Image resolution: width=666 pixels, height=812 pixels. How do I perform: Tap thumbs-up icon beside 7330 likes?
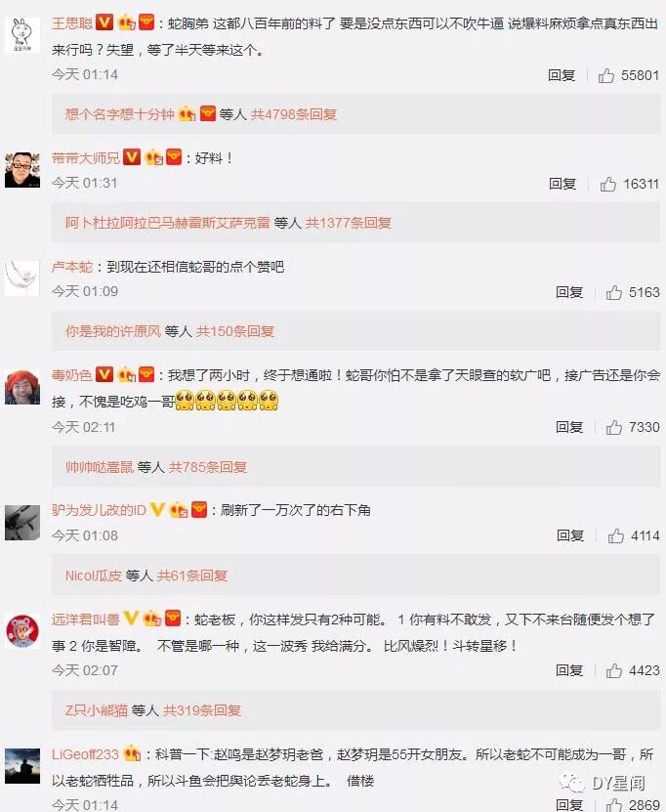(614, 427)
